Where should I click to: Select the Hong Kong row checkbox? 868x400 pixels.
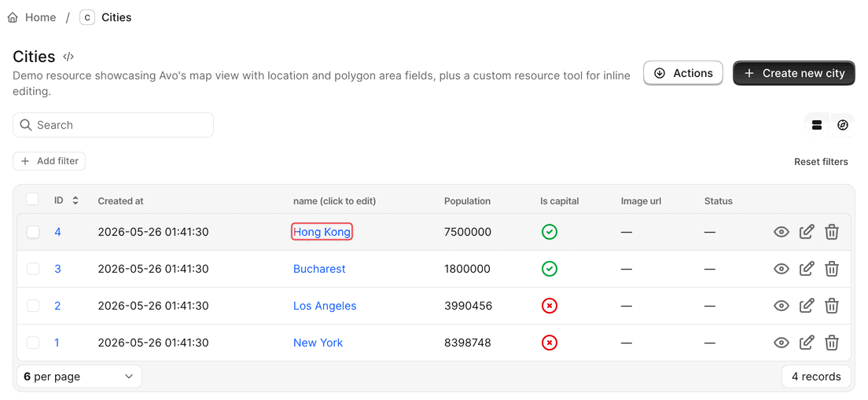tap(33, 232)
